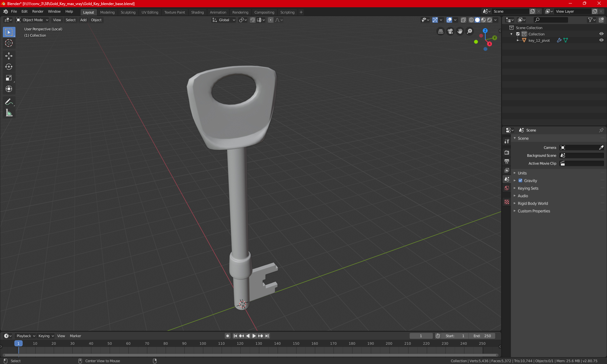Open the Object Mode dropdown
607x364 pixels.
[32, 20]
